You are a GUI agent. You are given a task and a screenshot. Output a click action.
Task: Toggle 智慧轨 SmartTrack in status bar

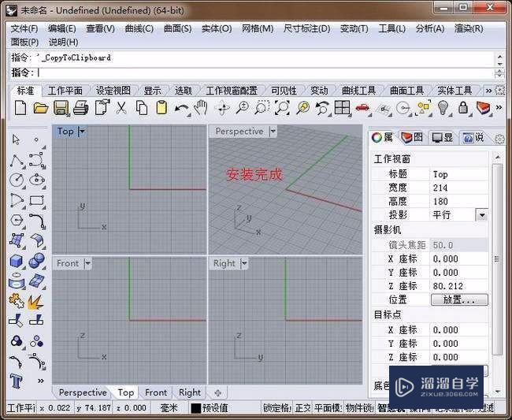coord(391,408)
